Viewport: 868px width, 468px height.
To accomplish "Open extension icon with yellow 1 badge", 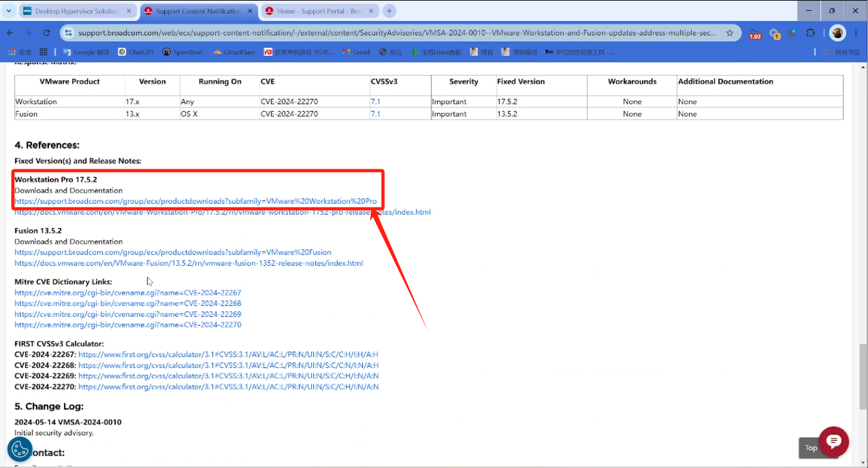I will 774,34.
